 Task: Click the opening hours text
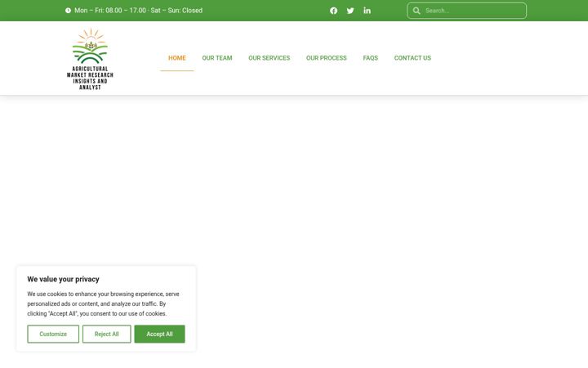coord(138,11)
